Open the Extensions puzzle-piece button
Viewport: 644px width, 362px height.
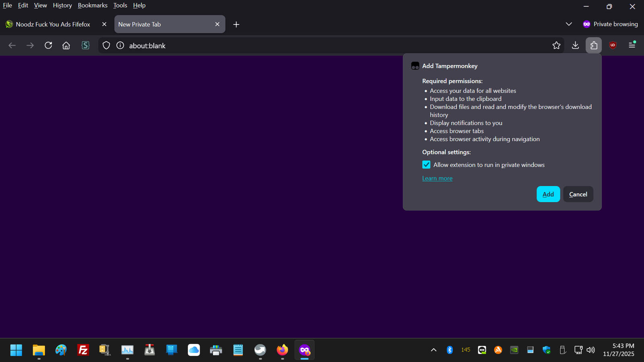594,45
